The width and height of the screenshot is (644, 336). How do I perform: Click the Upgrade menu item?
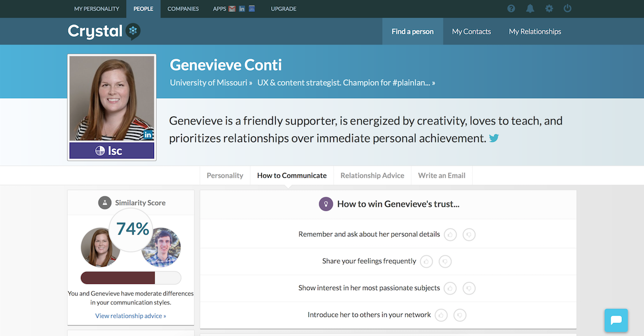coord(283,9)
